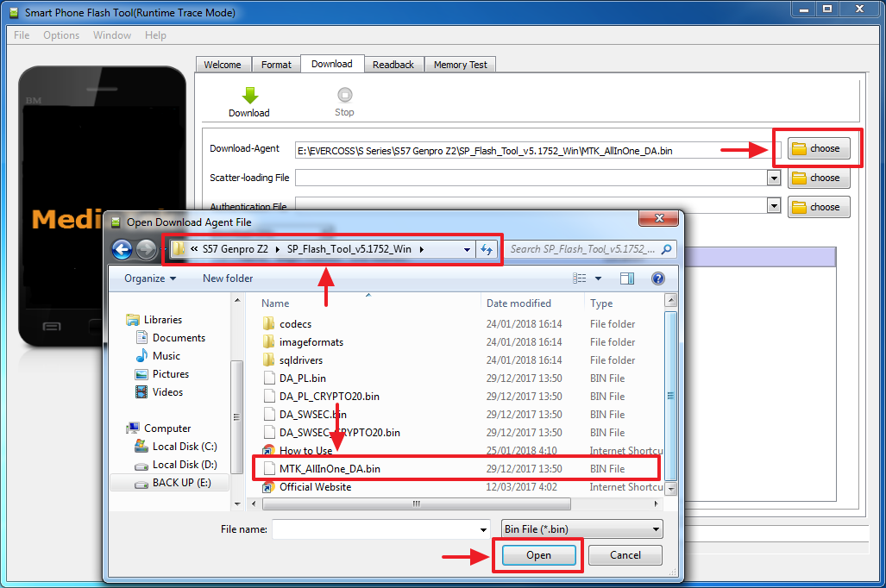The width and height of the screenshot is (886, 588).
Task: Click the horizontal scrollbar in file list
Action: click(417, 504)
